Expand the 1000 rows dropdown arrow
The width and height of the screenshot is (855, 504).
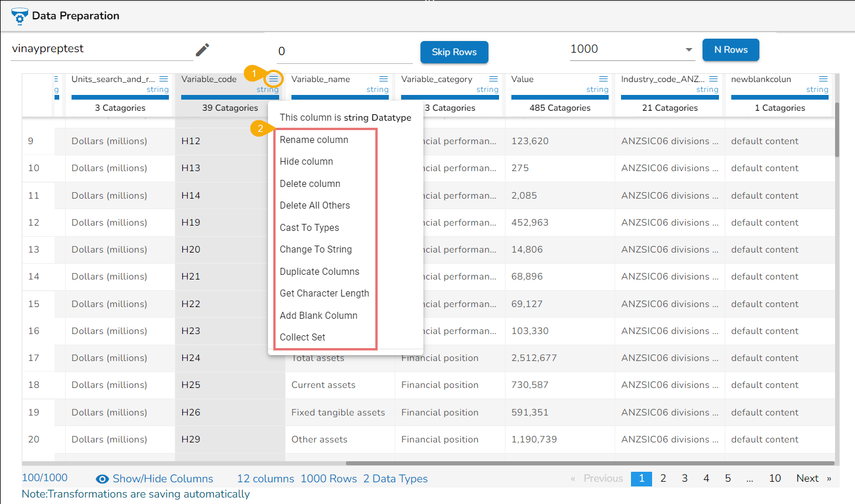coord(689,50)
